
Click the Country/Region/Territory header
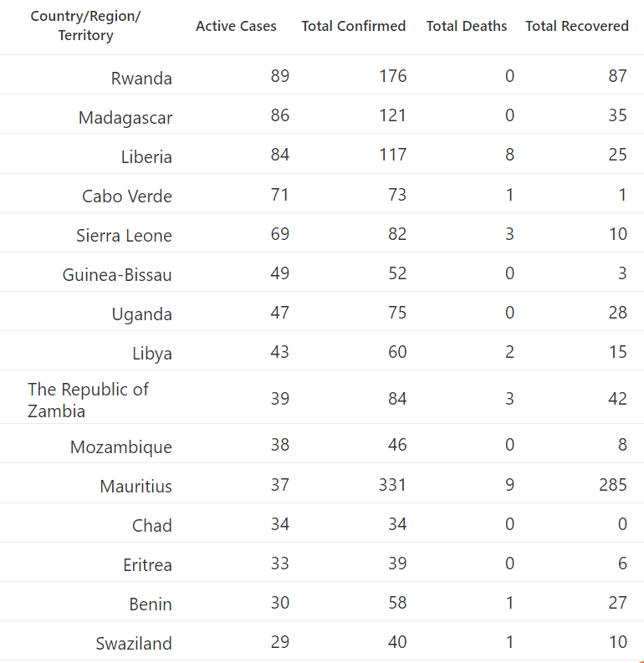tap(85, 25)
